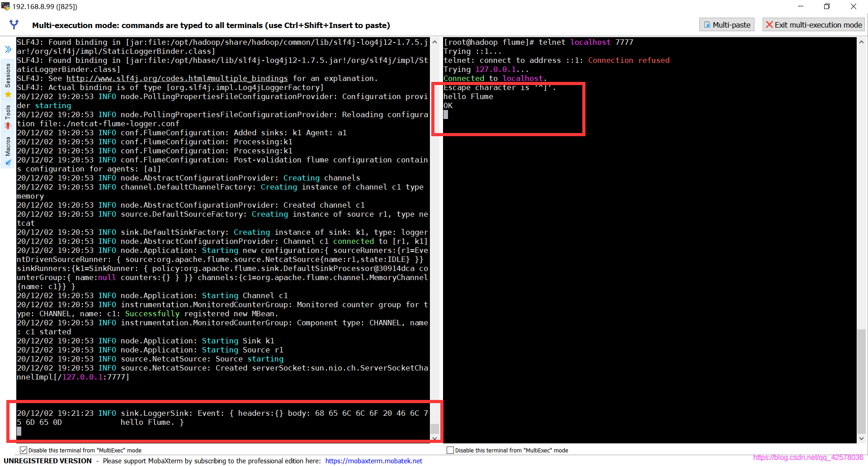
Task: Click right terminal scrollbar up arrow
Action: tap(861, 42)
